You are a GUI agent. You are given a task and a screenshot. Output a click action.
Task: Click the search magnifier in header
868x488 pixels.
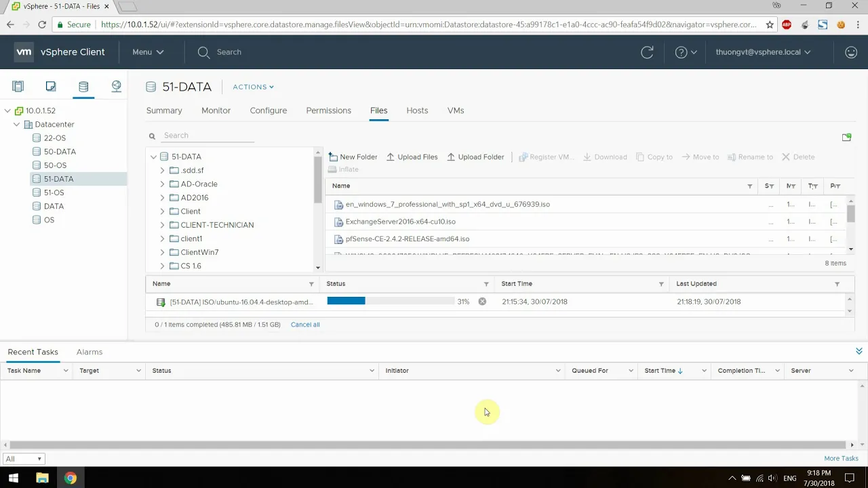tap(203, 52)
